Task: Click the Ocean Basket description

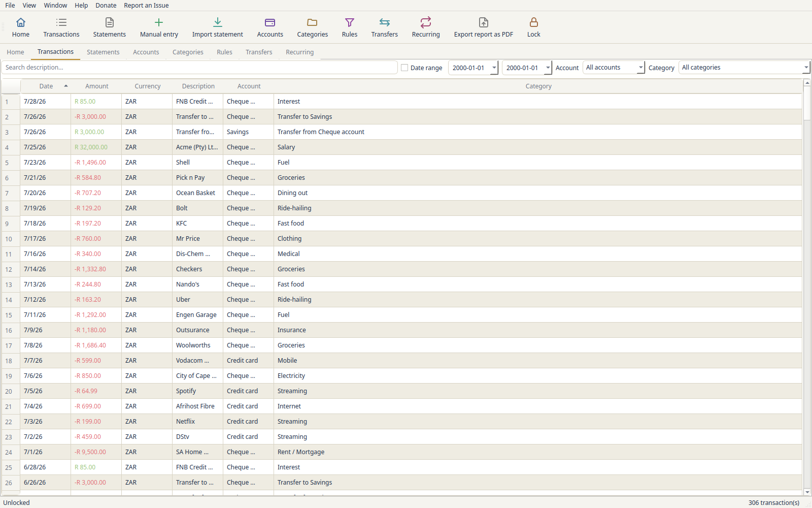Action: 198,193
